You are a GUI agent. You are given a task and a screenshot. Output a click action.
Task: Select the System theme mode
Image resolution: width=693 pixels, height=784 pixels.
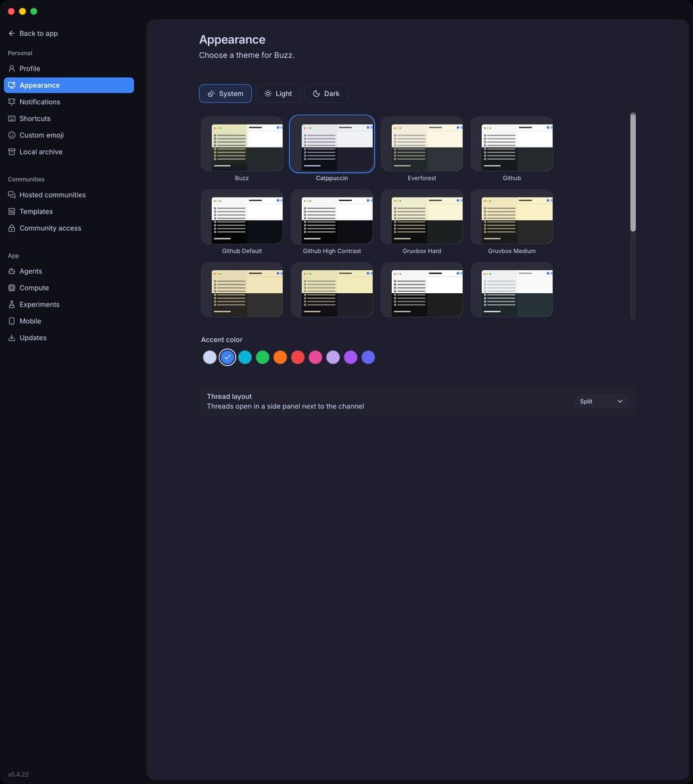click(225, 93)
